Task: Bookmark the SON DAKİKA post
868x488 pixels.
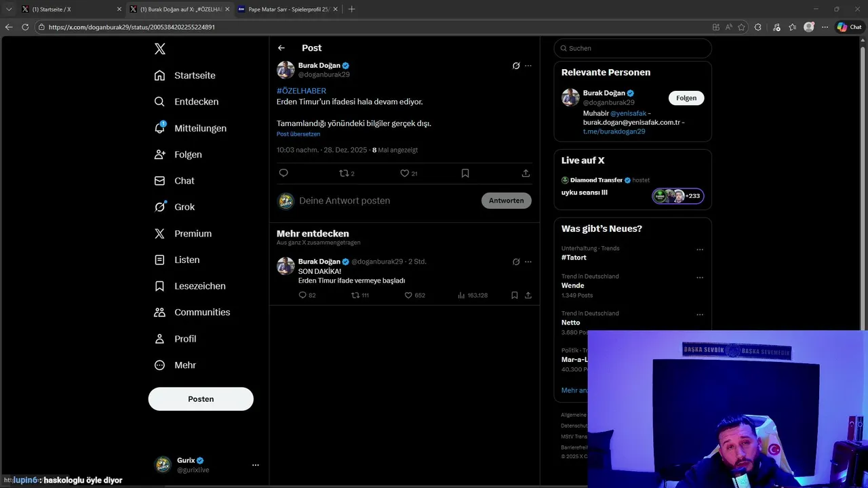Action: click(515, 296)
